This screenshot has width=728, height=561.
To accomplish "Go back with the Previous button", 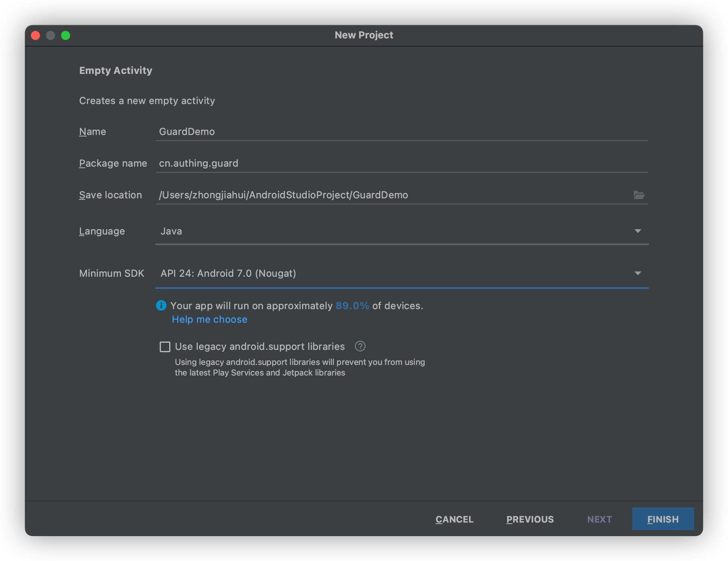I will [x=530, y=519].
